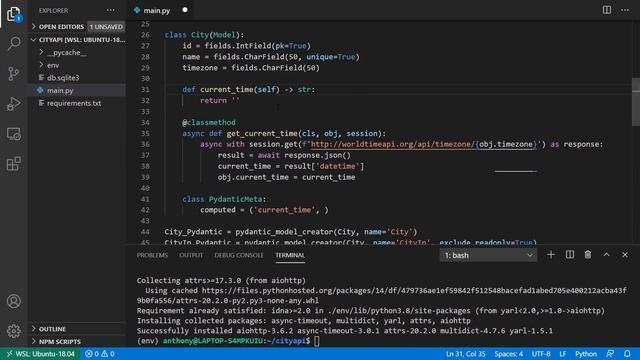
Task: Kill terminal with trash icon
Action: [588, 255]
